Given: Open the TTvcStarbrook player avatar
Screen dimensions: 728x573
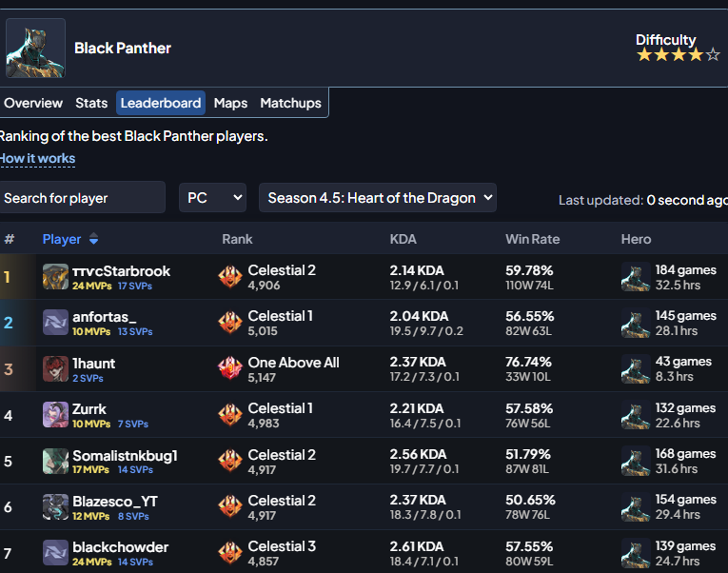Looking at the screenshot, I should pyautogui.click(x=56, y=277).
